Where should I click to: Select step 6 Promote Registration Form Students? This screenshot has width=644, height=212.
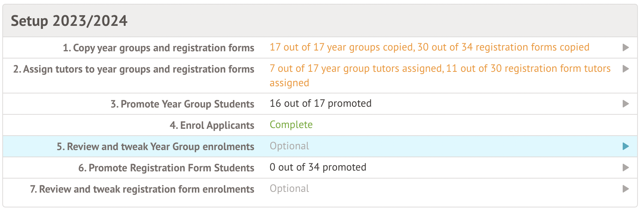[166, 168]
